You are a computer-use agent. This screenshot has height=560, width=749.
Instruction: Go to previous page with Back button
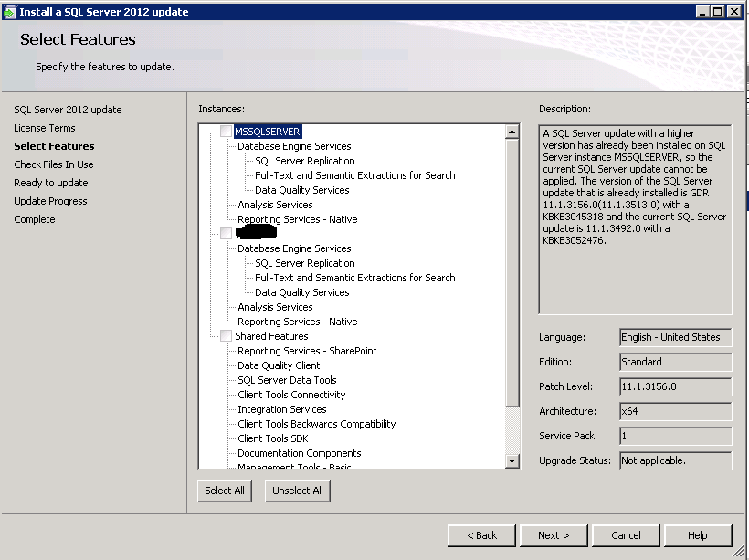coord(481,535)
